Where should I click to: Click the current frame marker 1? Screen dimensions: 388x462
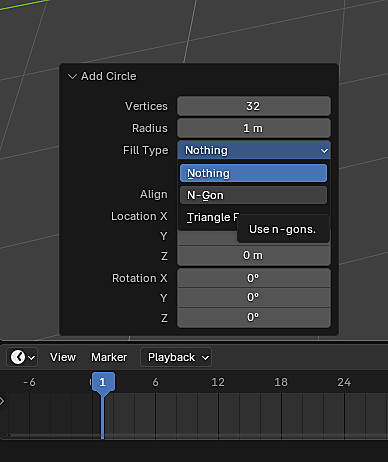click(103, 382)
